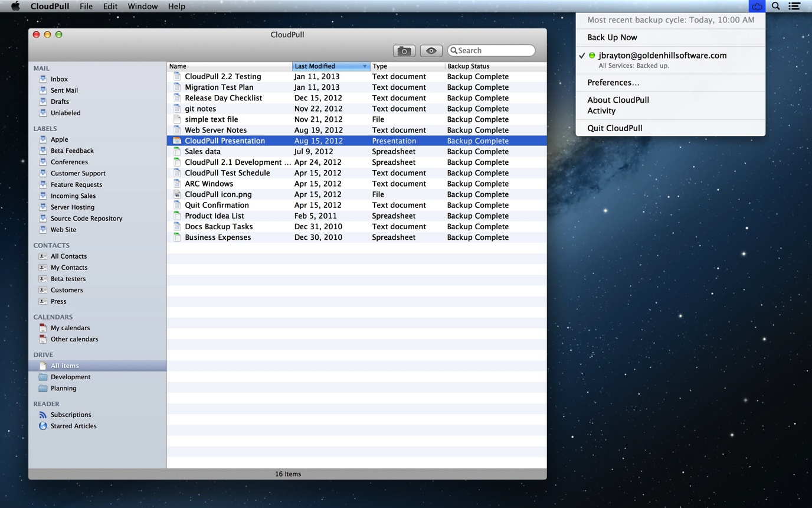Screen dimensions: 812x508
Task: Open Notification Center list icon
Action: coord(794,6)
